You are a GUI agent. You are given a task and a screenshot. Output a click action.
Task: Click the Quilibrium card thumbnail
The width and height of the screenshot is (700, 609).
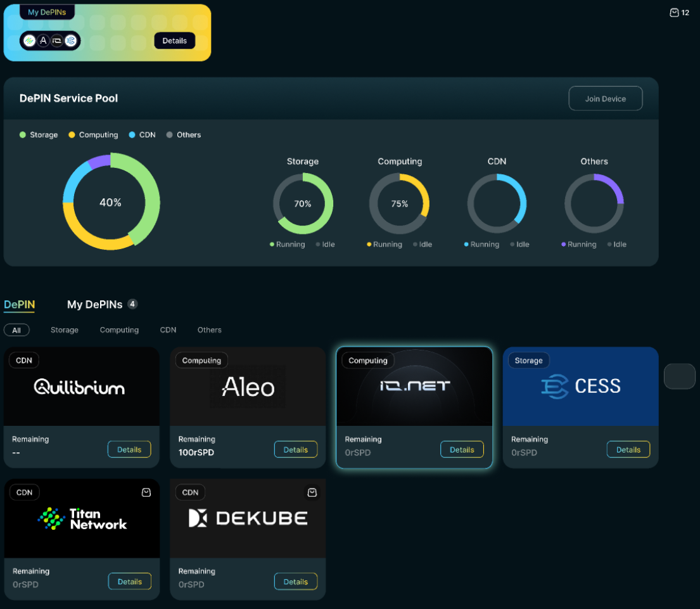coord(82,387)
